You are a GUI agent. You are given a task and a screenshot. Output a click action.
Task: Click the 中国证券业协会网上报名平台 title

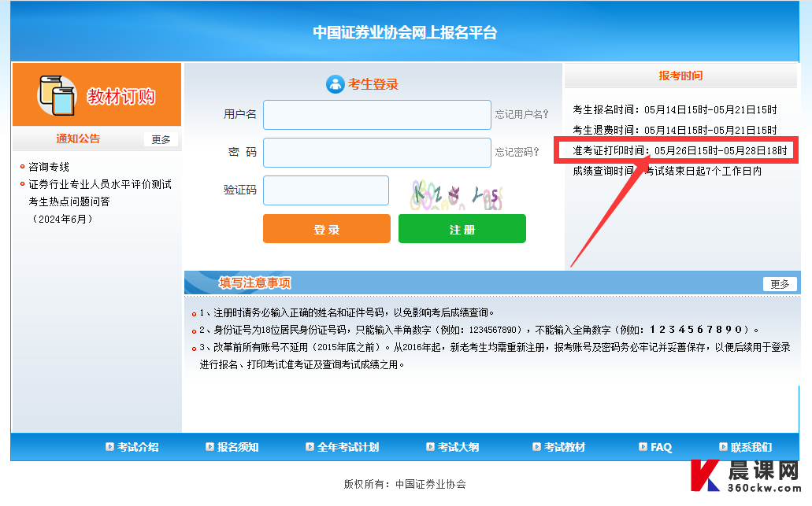405,32
